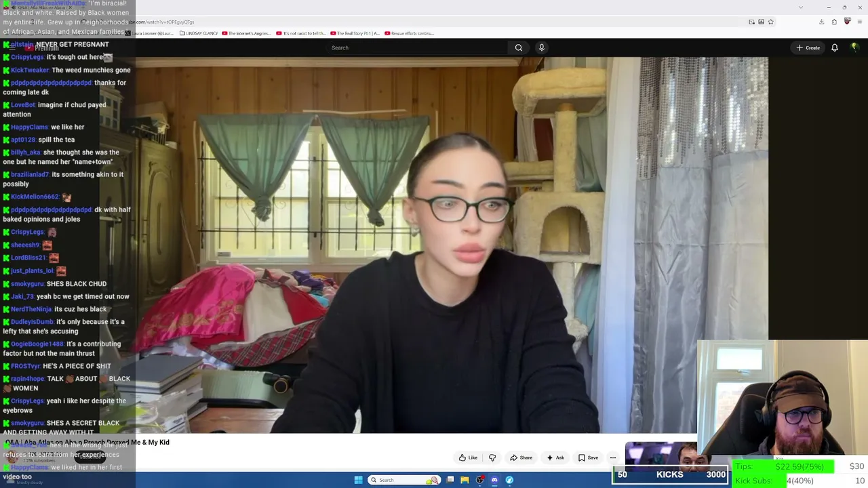Open the red-badged browser taskbar icon

[480, 480]
